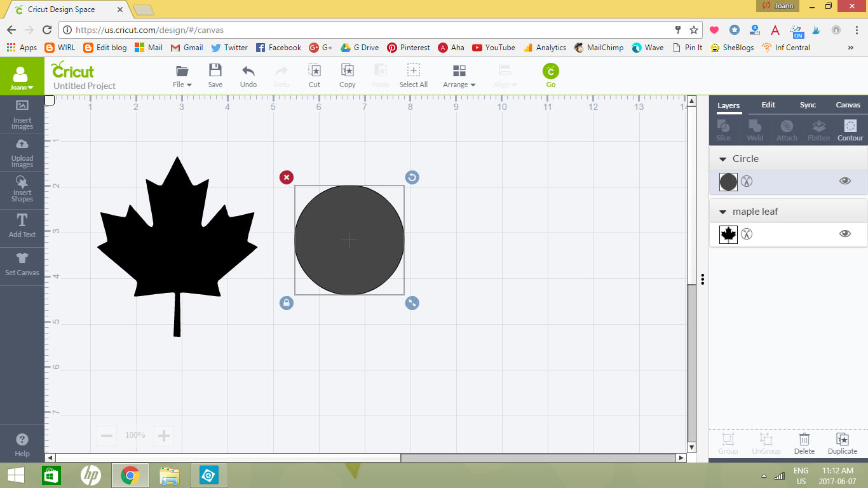Click the Undo arrow
The image size is (868, 488).
point(248,76)
